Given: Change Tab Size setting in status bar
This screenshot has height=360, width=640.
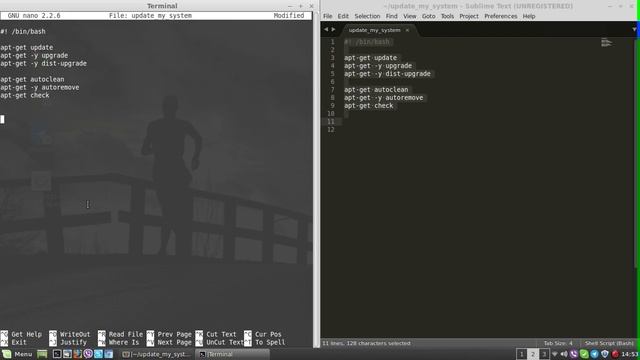Looking at the screenshot, I should (x=558, y=343).
